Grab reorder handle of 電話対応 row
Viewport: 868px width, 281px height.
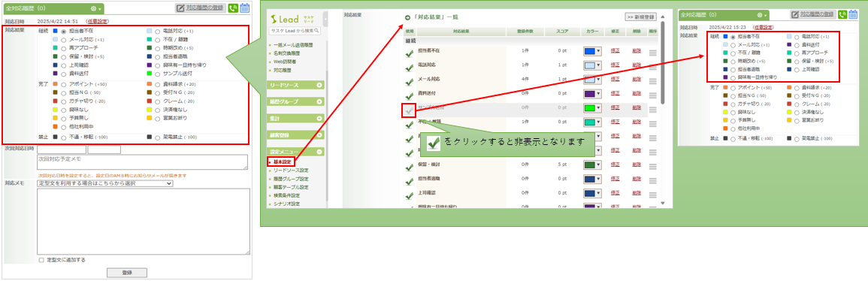[652, 67]
